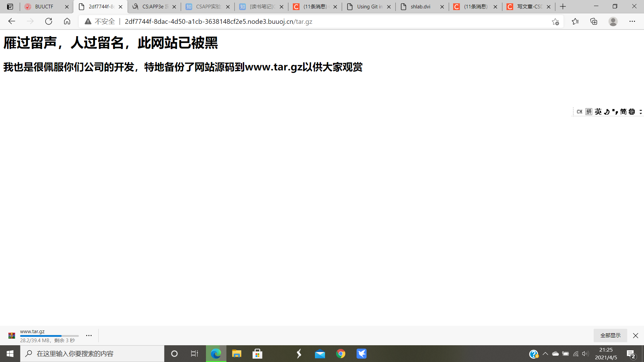Click the 全部显示 downloads button
644x362 pixels.
610,335
